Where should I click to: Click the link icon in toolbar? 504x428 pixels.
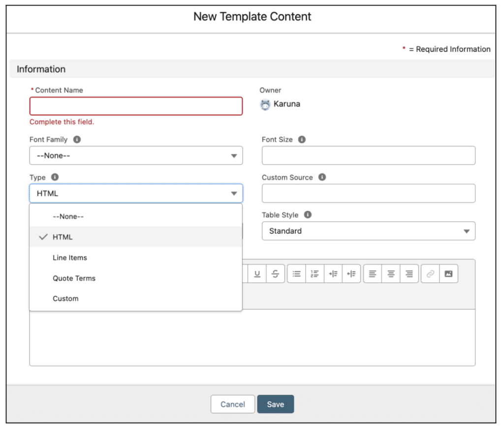(430, 274)
